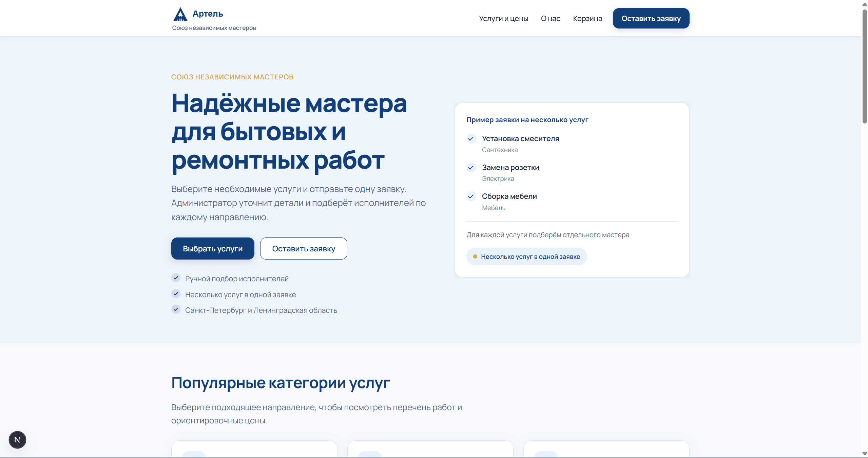Screen dimensions: 868x458
Task: Click Союз независимых мастеров tagline under logo
Action: click(x=214, y=28)
